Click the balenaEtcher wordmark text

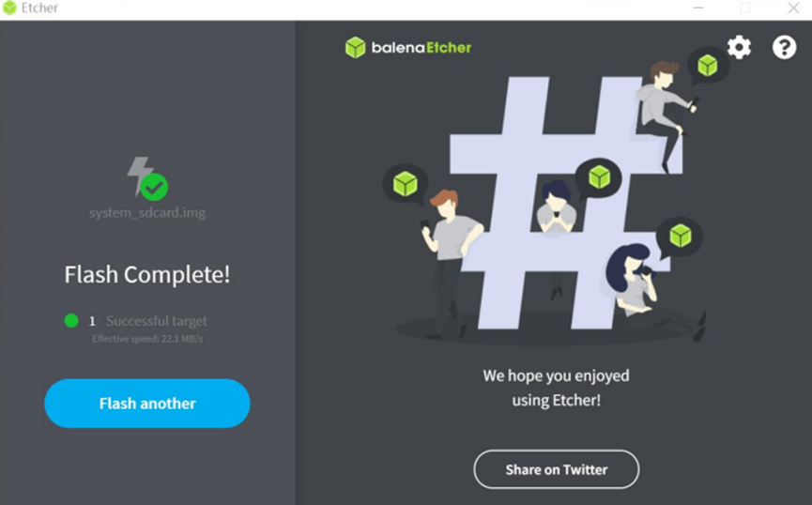click(421, 48)
